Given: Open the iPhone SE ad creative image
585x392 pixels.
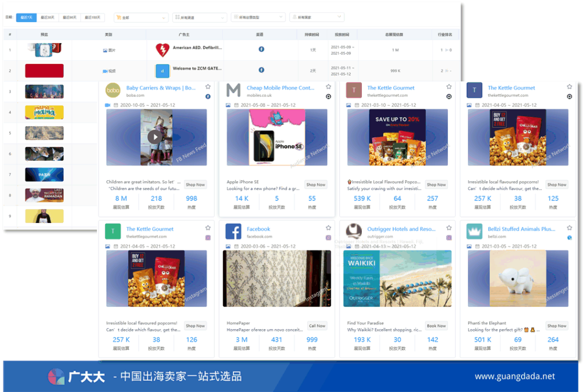Looking at the screenshot, I should tap(277, 138).
